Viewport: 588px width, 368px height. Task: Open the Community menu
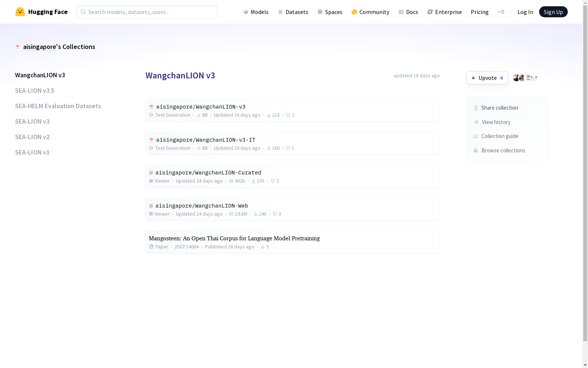pos(370,12)
